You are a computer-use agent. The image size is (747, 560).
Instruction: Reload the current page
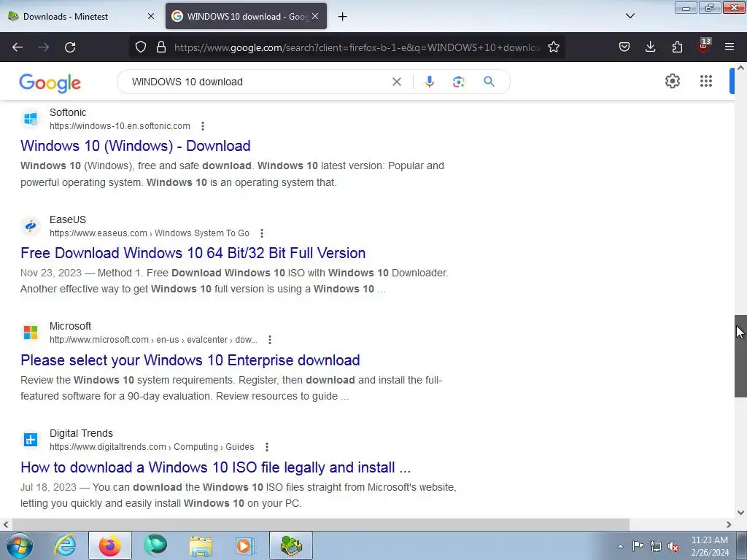point(70,47)
